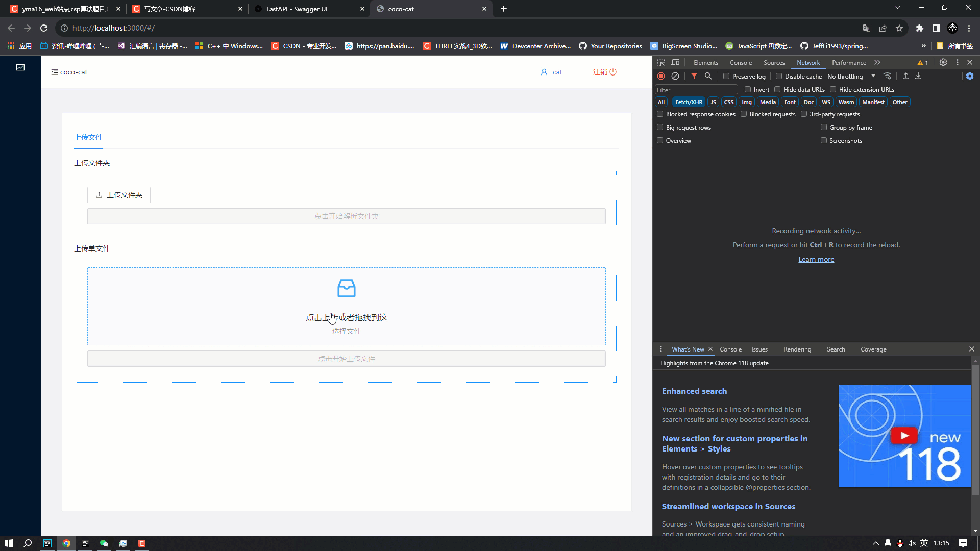The height and width of the screenshot is (551, 980).
Task: Open the No throttling dropdown
Action: [x=851, y=76]
